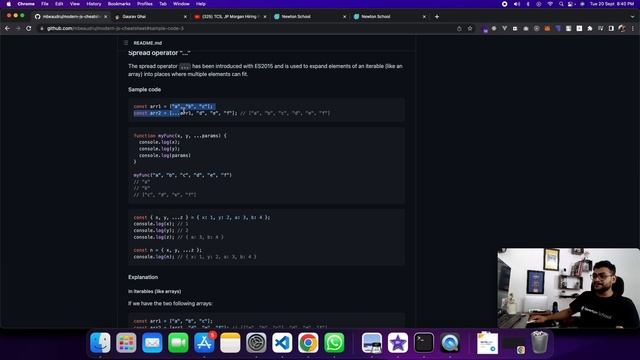The image size is (640, 360).
Task: Open the Chrome three-dot menu
Action: pos(633,29)
